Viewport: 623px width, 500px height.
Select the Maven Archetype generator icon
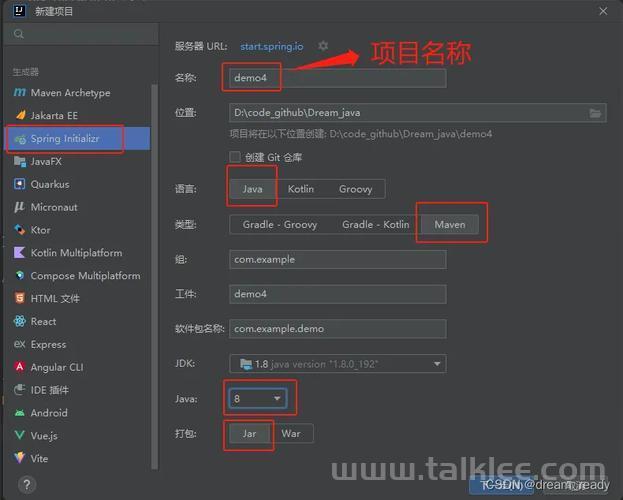pyautogui.click(x=19, y=92)
